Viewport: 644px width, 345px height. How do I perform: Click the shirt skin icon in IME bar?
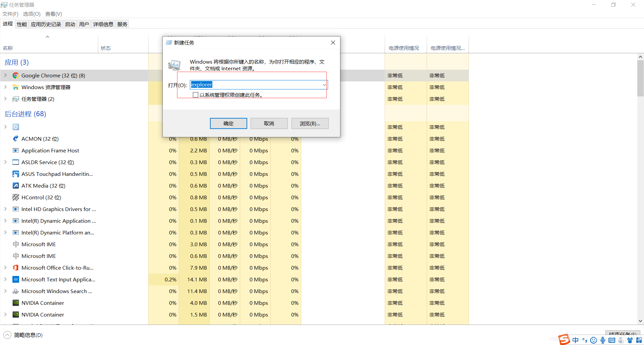click(x=630, y=340)
